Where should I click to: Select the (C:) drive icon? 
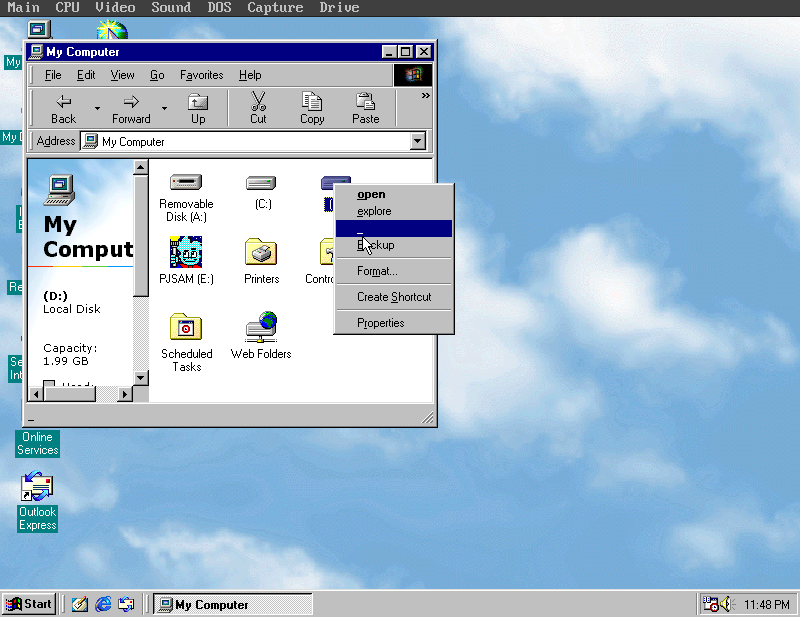(x=260, y=182)
